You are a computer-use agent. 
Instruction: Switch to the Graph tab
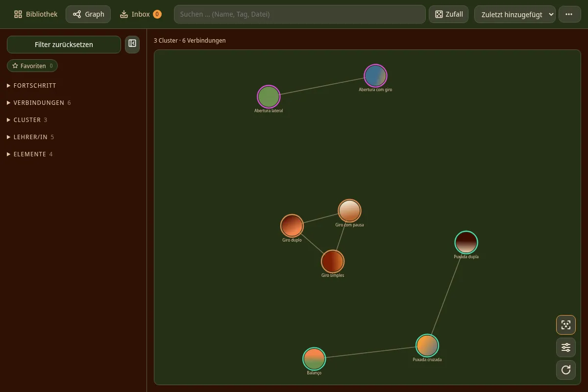click(88, 14)
